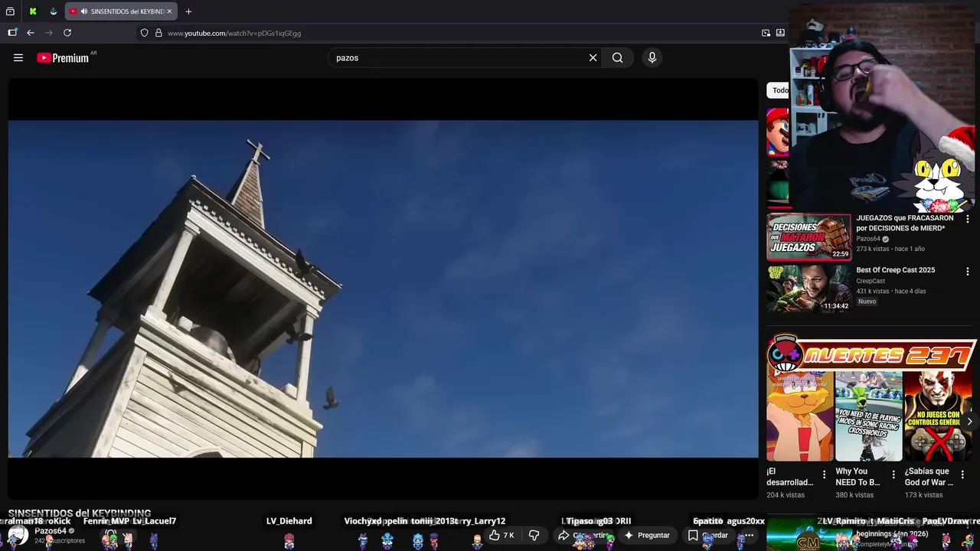Viewport: 980px width, 551px height.
Task: Start voice search with microphone
Action: 652,57
